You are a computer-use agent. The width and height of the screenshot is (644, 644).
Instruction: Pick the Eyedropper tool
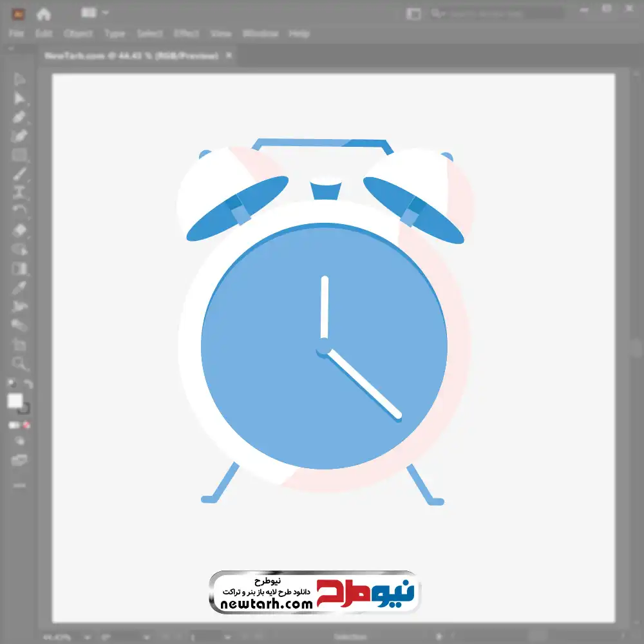click(x=19, y=287)
